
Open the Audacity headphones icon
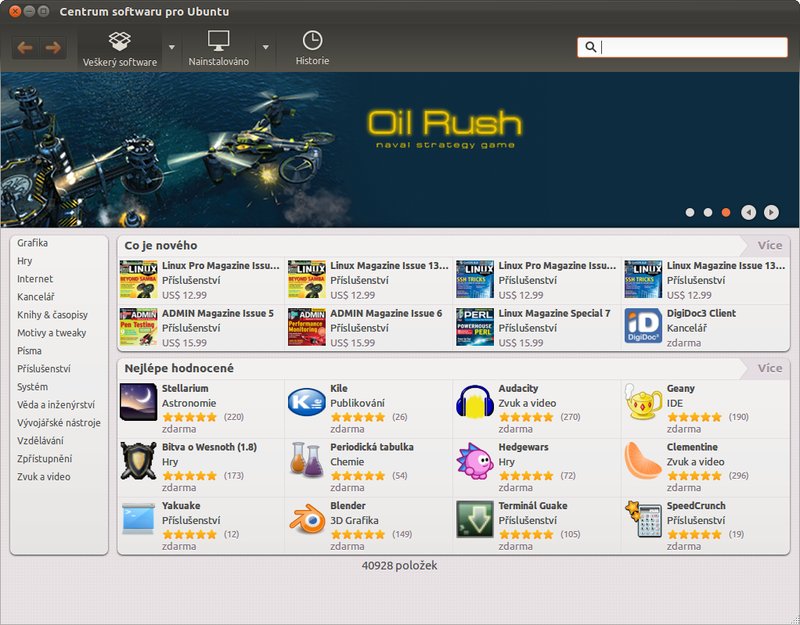475,402
